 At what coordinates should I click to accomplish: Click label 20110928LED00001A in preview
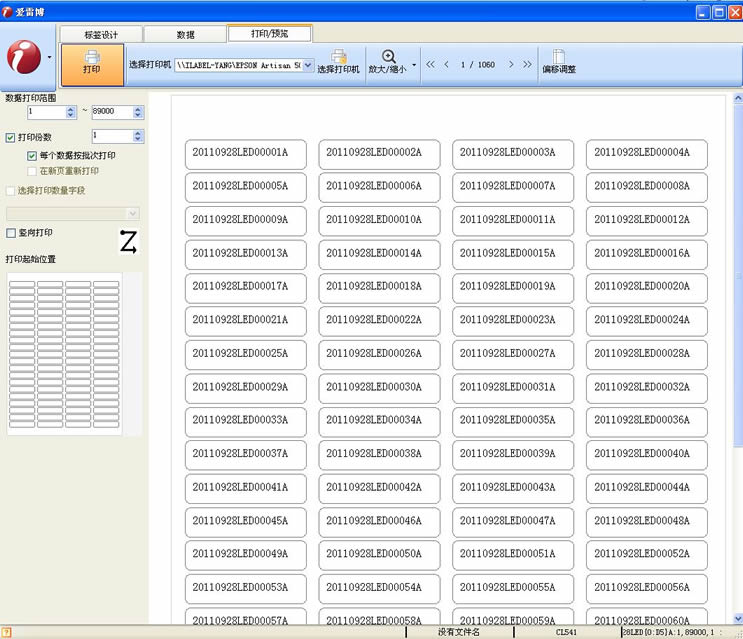tap(245, 154)
